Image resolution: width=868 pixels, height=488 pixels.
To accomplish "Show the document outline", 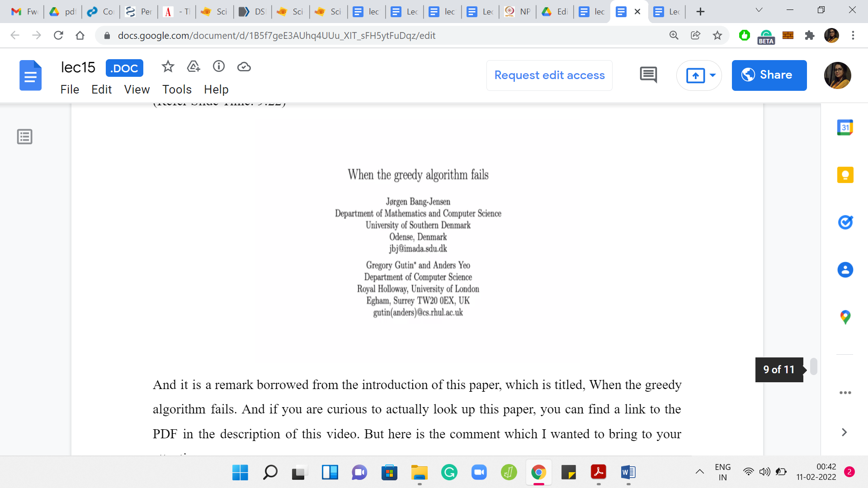I will pos(25,136).
